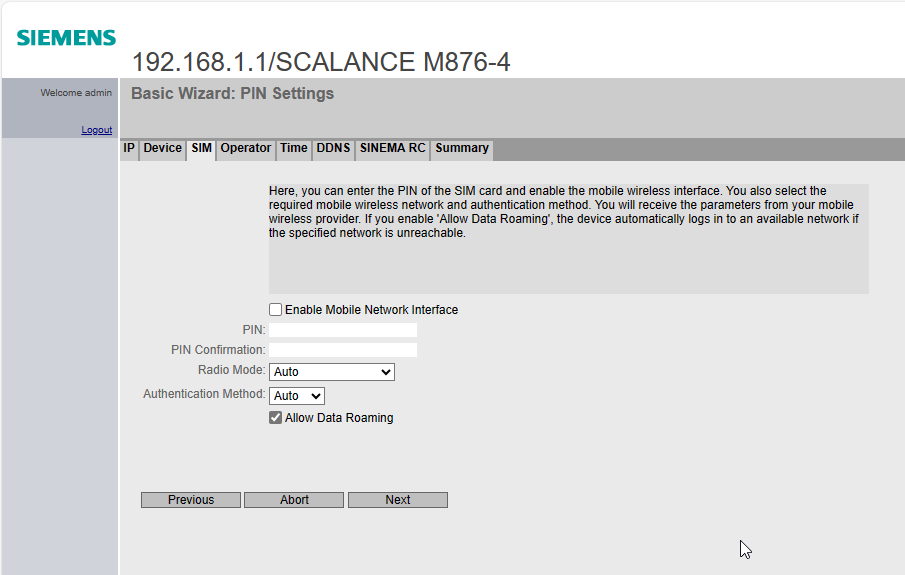905x575 pixels.
Task: Switch to the DDNS tab
Action: click(333, 148)
